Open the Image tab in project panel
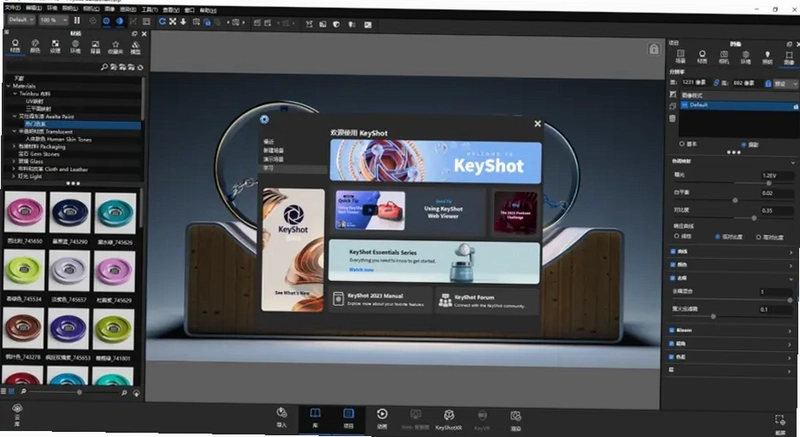 pos(789,59)
